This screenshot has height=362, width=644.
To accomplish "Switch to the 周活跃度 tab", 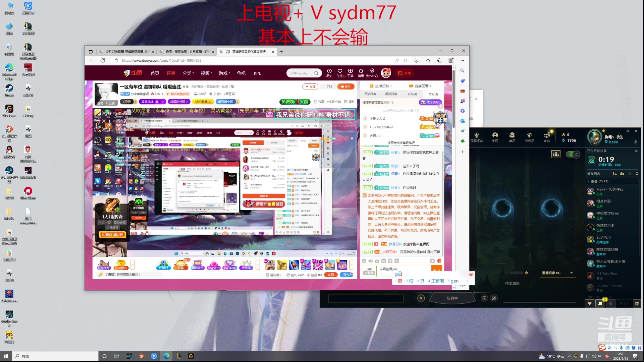I will click(x=391, y=94).
